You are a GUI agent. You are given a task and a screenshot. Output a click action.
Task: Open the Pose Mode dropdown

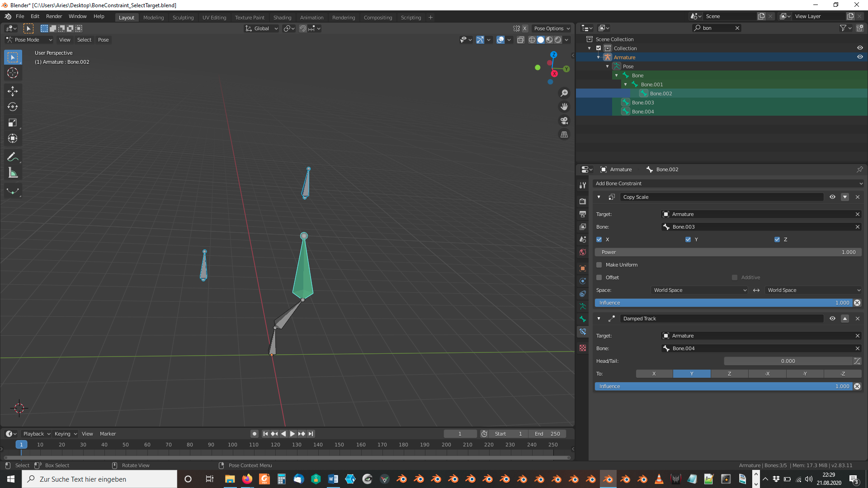coord(29,40)
